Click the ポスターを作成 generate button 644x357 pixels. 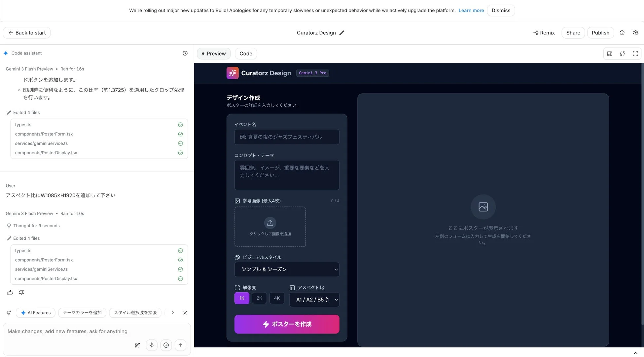click(x=286, y=324)
